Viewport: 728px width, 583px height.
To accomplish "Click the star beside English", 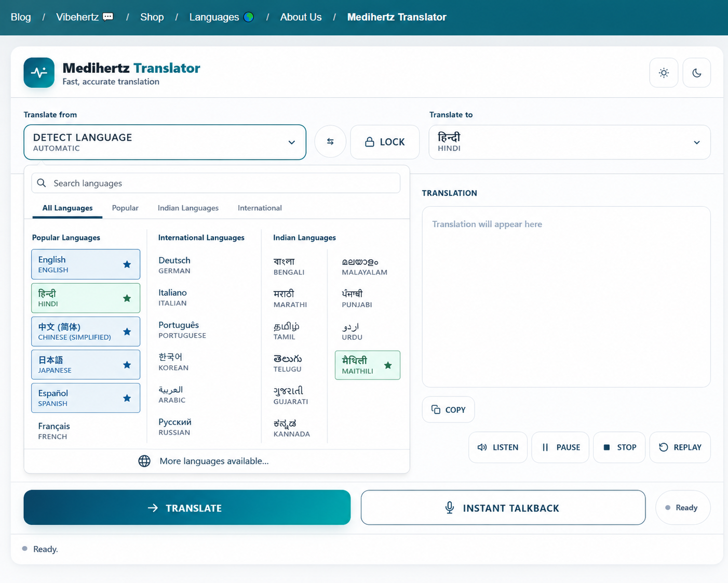I will point(127,264).
